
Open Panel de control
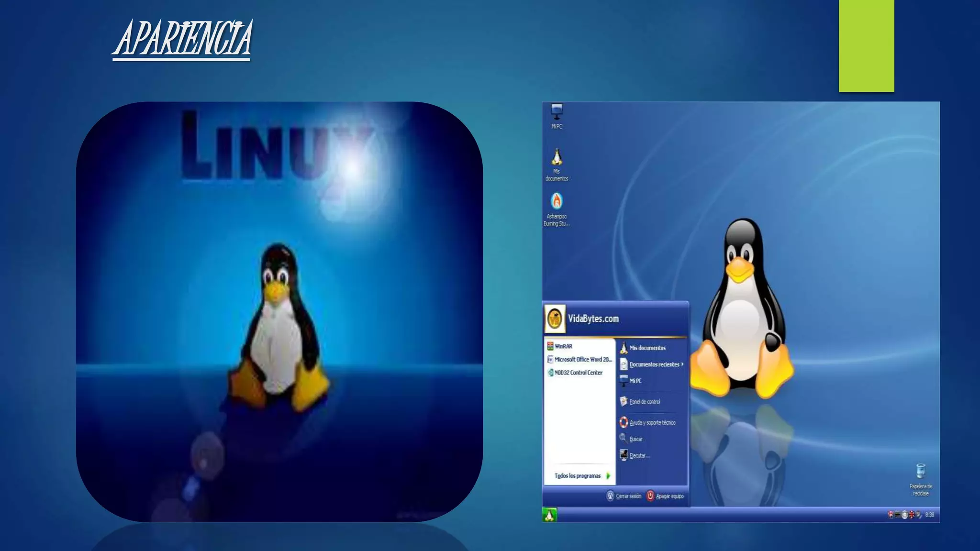coord(644,402)
